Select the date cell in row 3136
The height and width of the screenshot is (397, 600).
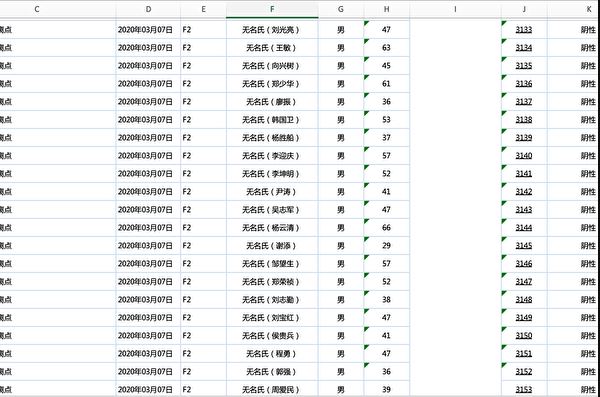[x=148, y=84]
